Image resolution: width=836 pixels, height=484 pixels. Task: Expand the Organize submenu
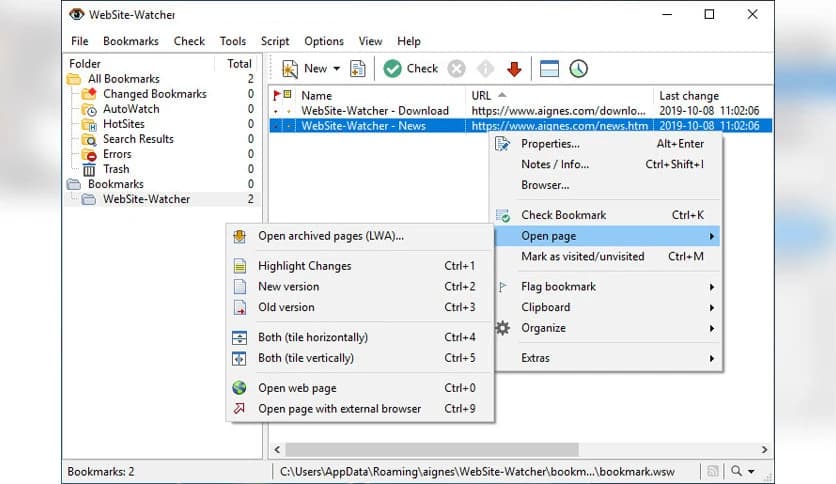click(608, 328)
